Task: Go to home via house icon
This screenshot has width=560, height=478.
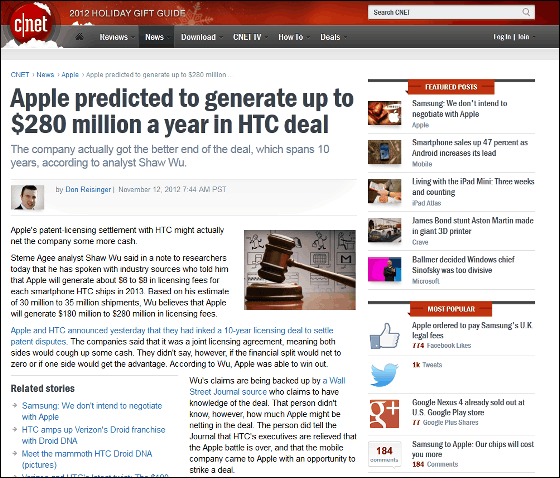Action: (79, 36)
